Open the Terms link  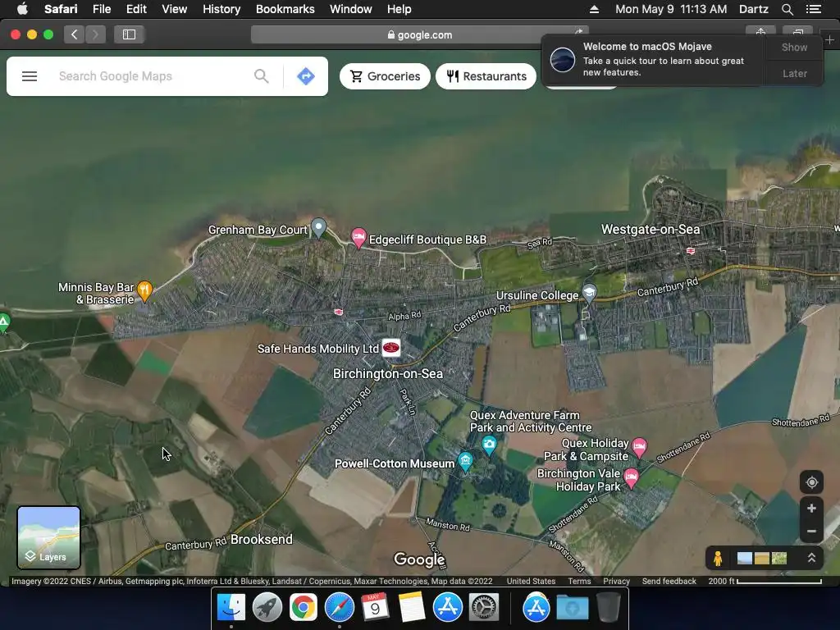(x=579, y=582)
